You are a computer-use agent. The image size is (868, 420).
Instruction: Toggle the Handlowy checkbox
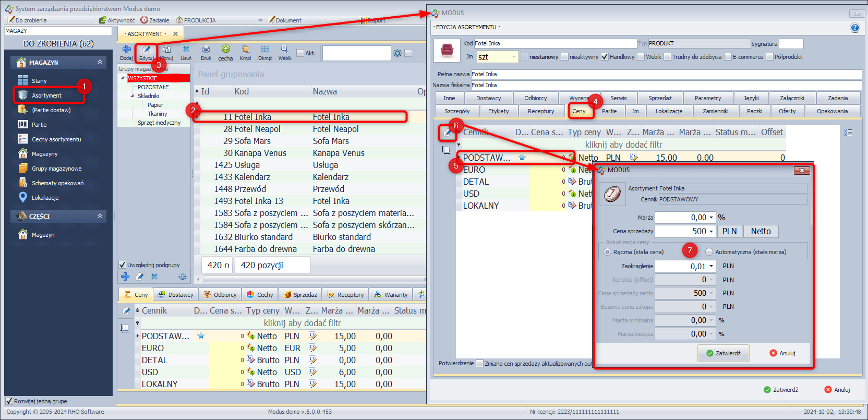pyautogui.click(x=605, y=57)
